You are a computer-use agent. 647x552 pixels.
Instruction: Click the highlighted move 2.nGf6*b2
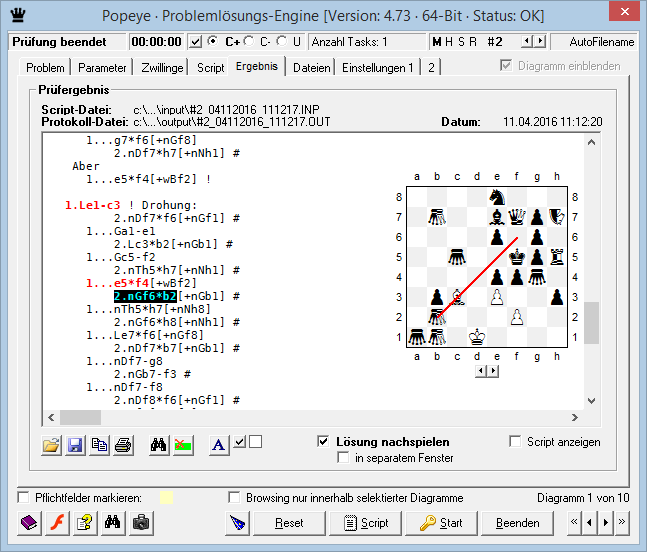(x=145, y=296)
